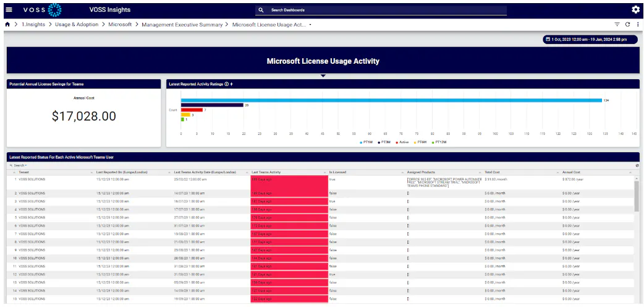Toggle PT1M legend series

(365, 142)
